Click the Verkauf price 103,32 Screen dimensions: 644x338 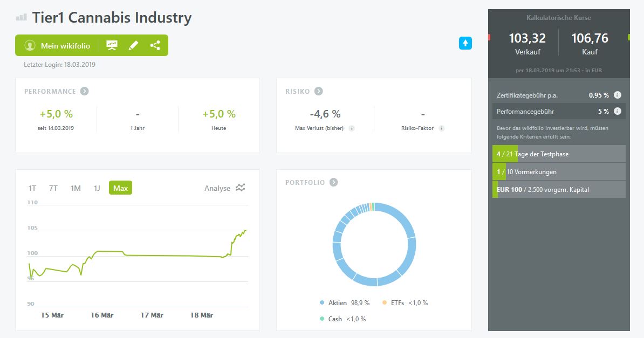(x=527, y=39)
